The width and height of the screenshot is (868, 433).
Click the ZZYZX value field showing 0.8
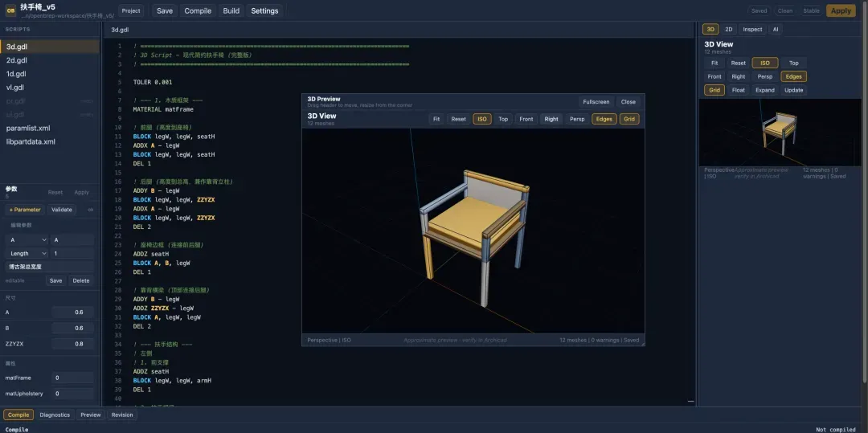73,344
